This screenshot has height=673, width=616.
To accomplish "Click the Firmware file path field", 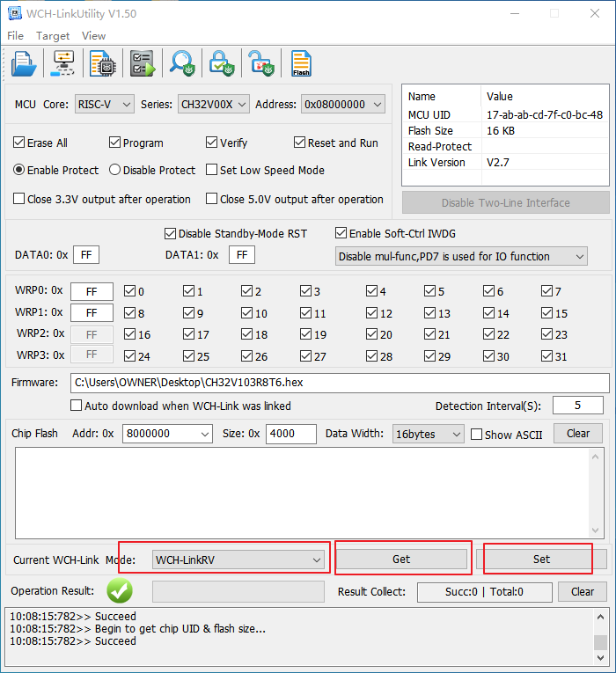I will click(340, 383).
